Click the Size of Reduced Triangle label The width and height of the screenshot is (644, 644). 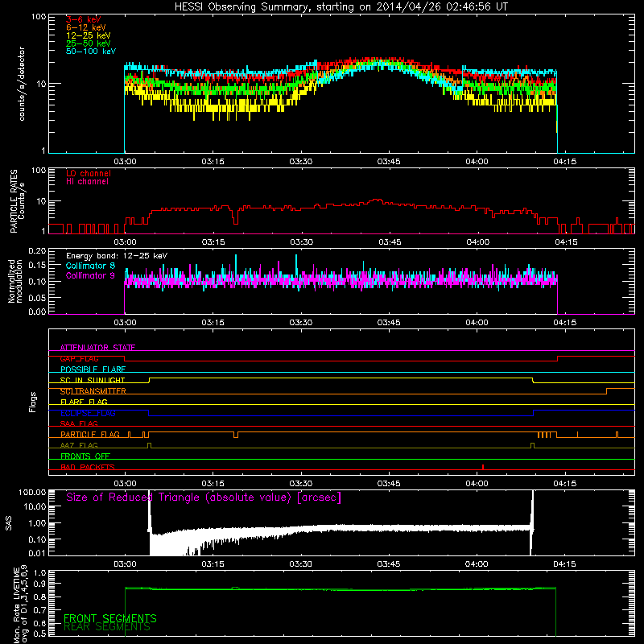[204, 497]
